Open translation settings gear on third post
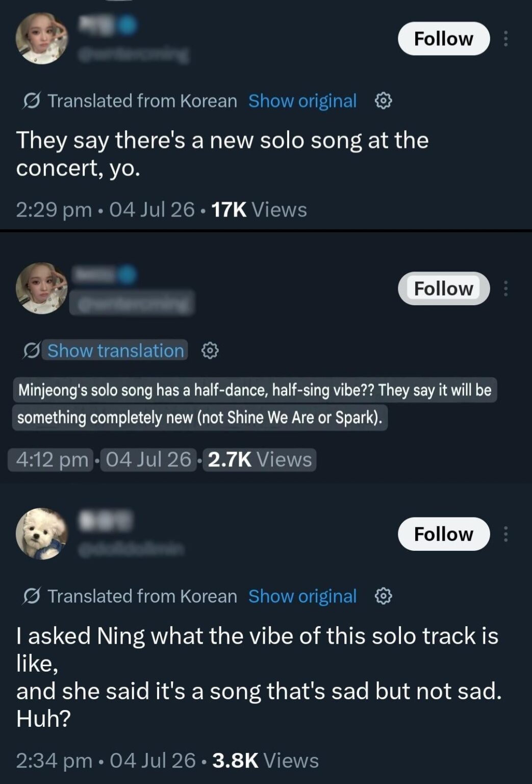Image resolution: width=532 pixels, height=784 pixels. click(x=384, y=596)
